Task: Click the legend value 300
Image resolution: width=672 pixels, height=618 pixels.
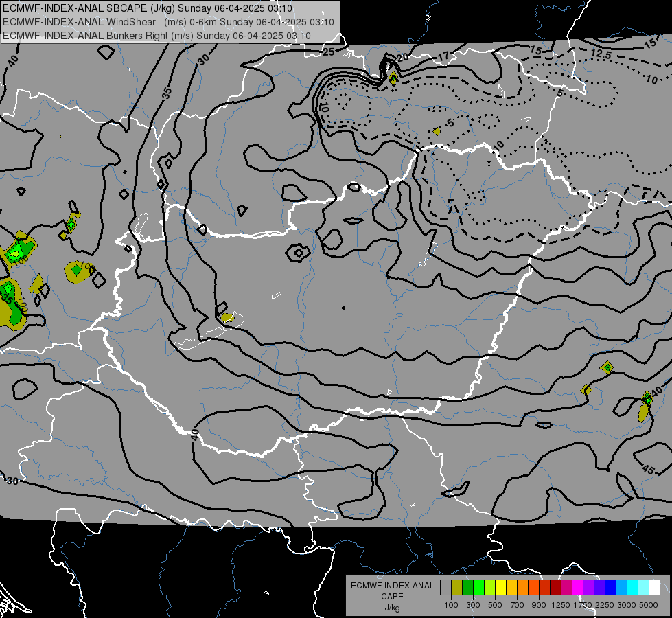Action: pos(473,605)
